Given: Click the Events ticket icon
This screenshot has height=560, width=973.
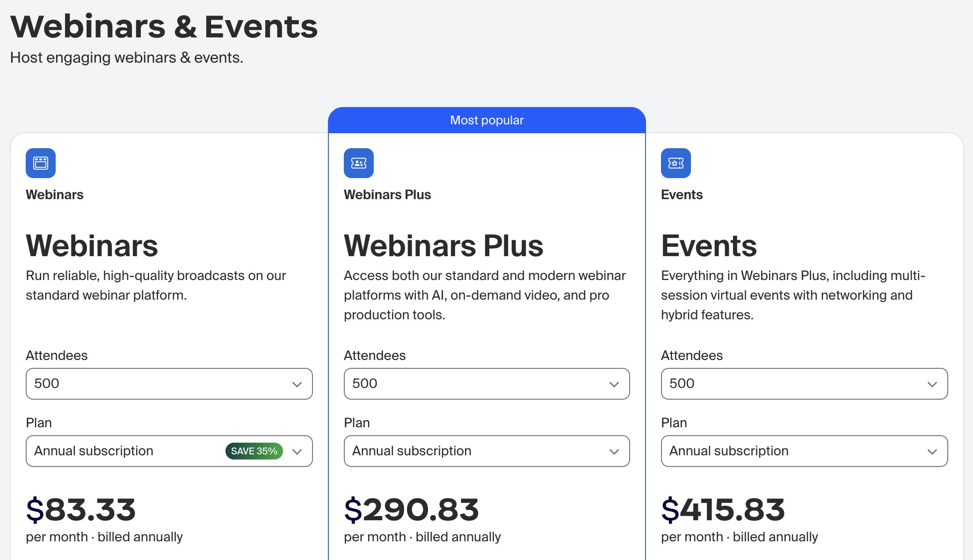Looking at the screenshot, I should click(675, 163).
